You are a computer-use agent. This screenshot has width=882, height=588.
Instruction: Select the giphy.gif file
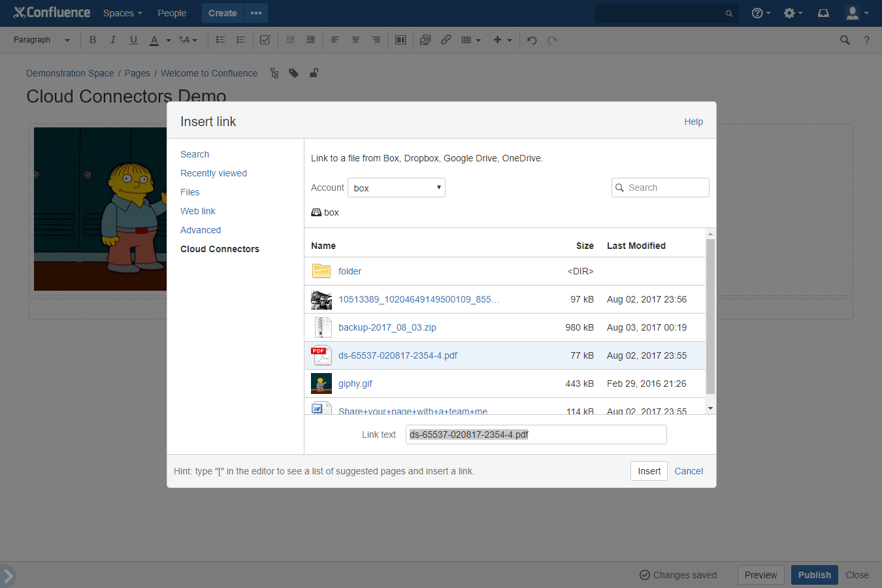click(x=505, y=384)
